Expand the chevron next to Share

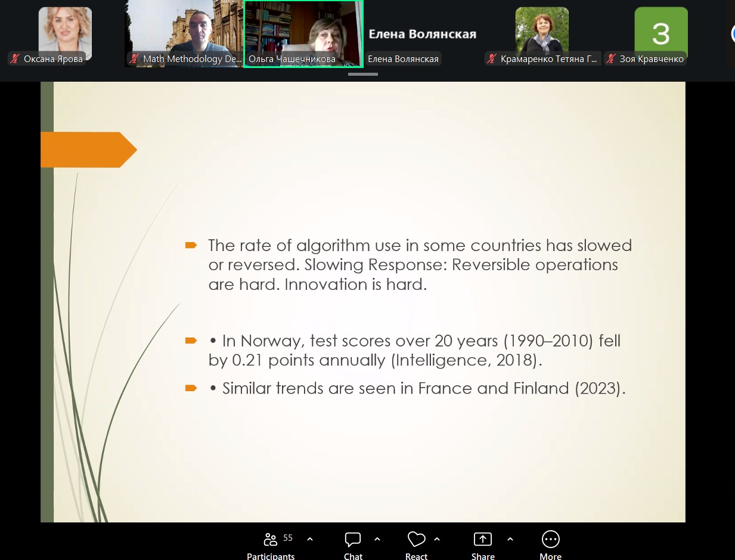510,539
